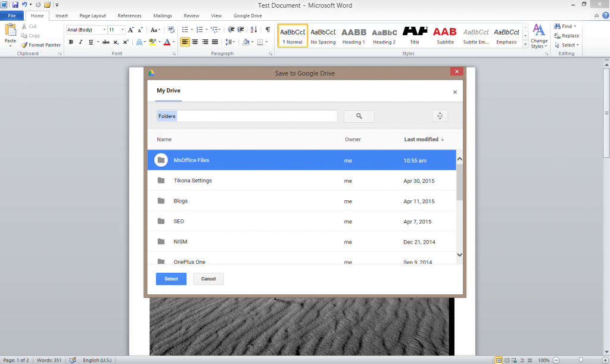Toggle Bold formatting
Screen dimensions: 610x364
coord(71,42)
